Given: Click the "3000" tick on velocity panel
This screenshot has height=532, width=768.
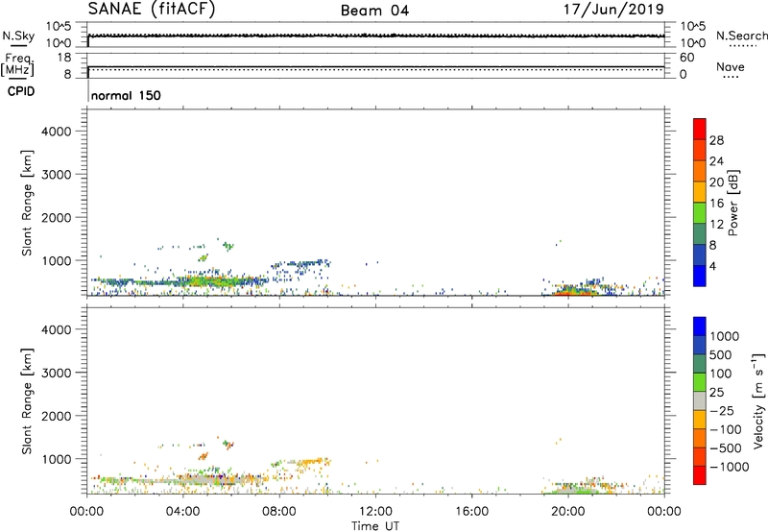Looking at the screenshot, I should pos(56,373).
